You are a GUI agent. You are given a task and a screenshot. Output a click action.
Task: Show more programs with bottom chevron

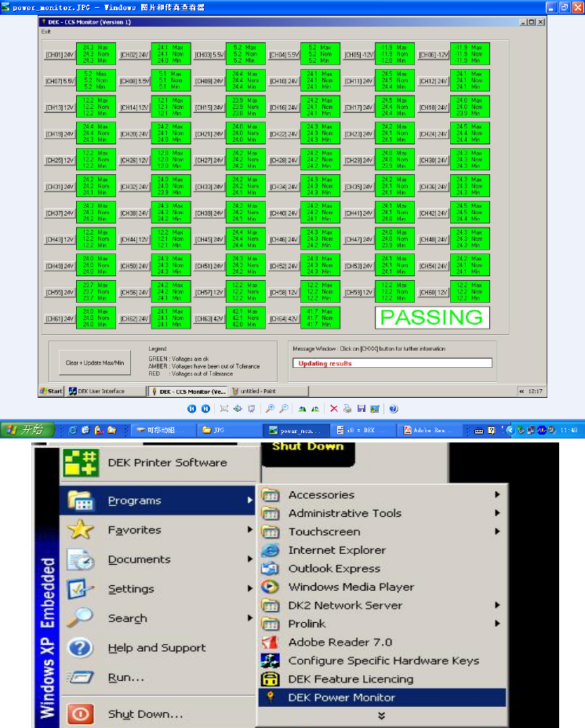pos(382,715)
